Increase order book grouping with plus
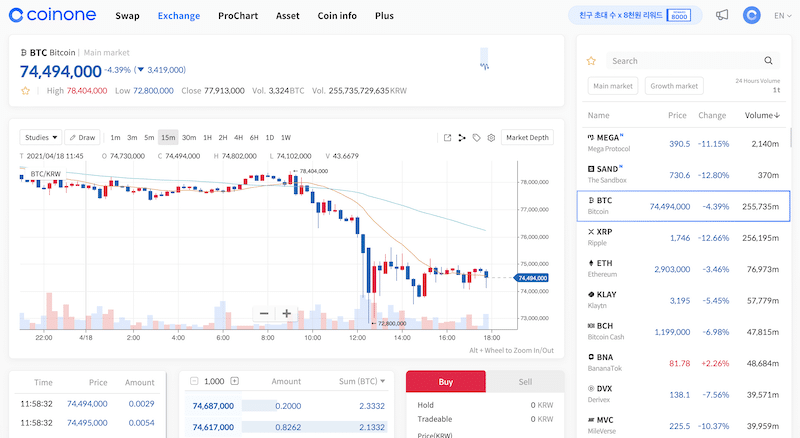The height and width of the screenshot is (438, 800). pyautogui.click(x=235, y=381)
